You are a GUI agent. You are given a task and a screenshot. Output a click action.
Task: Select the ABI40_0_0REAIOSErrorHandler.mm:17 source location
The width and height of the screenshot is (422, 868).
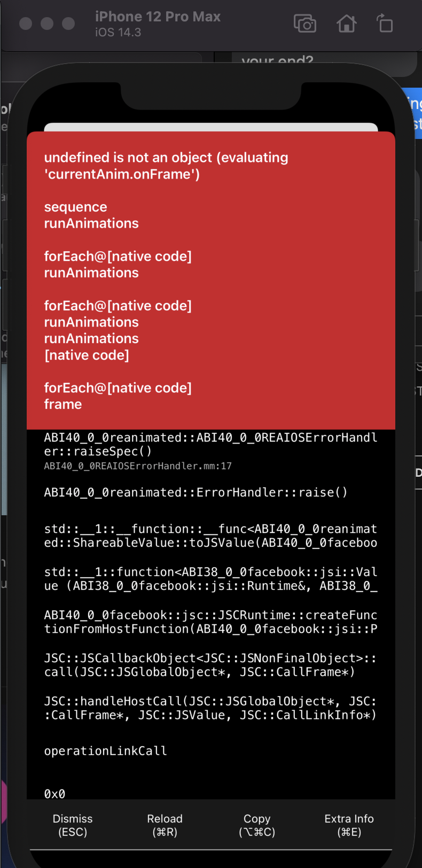coord(138,466)
